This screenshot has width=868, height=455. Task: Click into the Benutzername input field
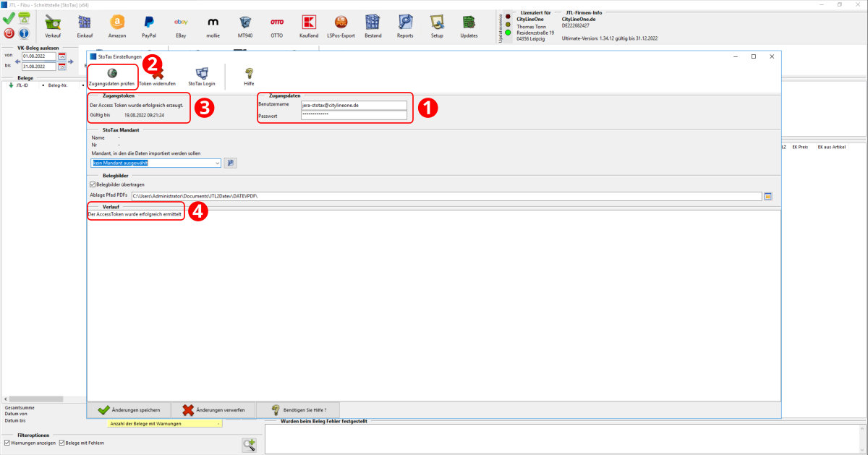354,105
